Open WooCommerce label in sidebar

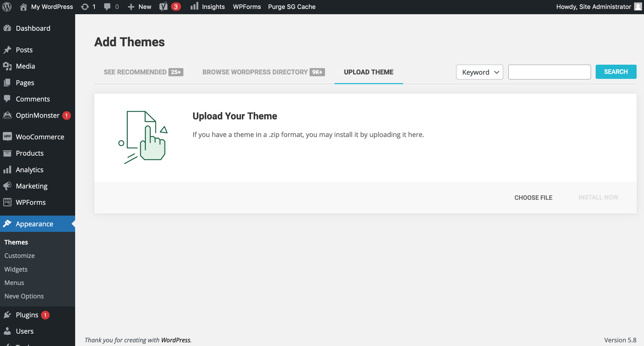(x=40, y=137)
